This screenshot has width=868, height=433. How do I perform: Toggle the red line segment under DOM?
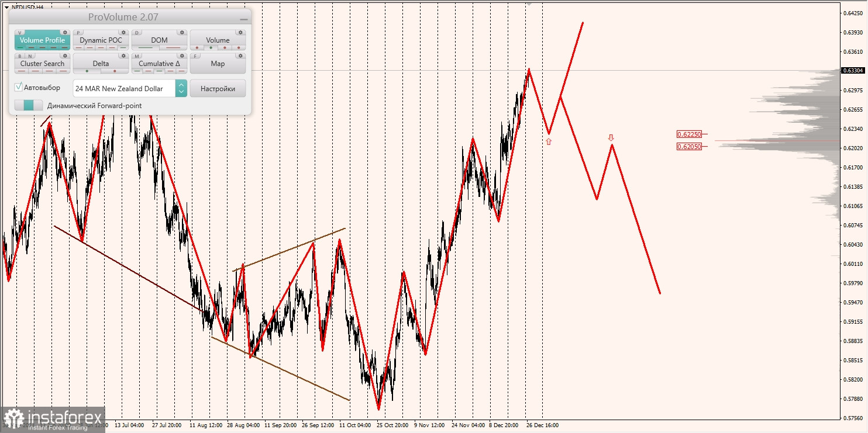pos(173,47)
